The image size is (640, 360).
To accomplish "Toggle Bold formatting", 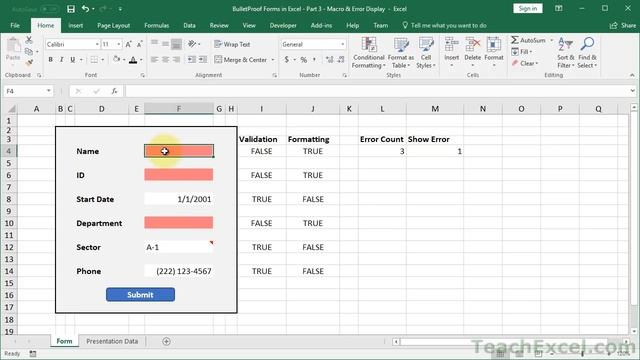I will pyautogui.click(x=51, y=60).
